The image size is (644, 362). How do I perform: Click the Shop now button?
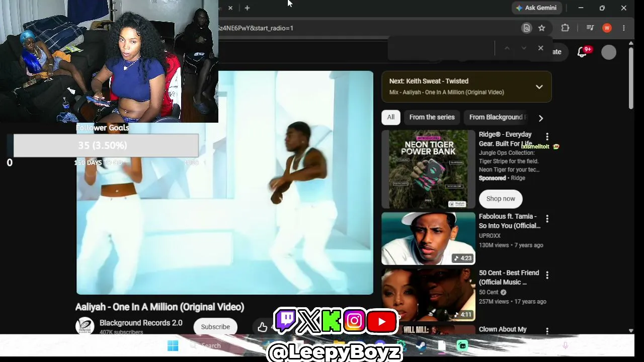click(x=501, y=199)
